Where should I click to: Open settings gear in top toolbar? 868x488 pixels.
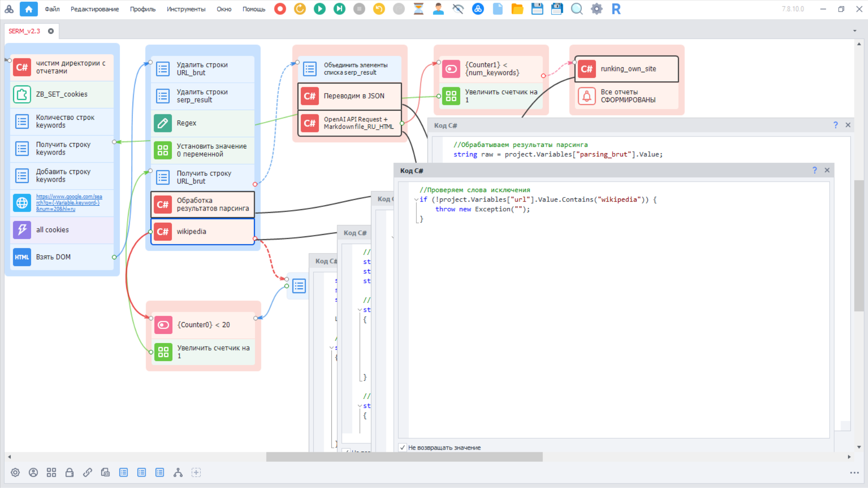coord(597,9)
